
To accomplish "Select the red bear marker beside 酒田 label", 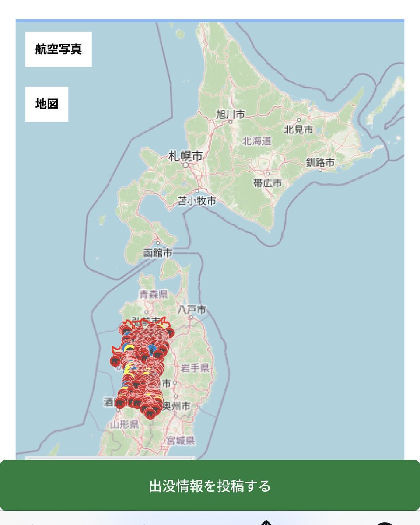I will click(120, 402).
